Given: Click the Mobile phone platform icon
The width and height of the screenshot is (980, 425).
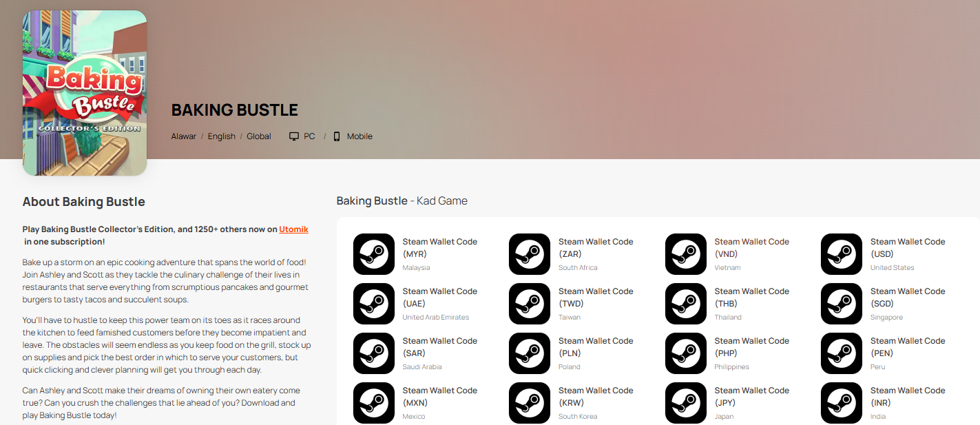Looking at the screenshot, I should click(337, 136).
